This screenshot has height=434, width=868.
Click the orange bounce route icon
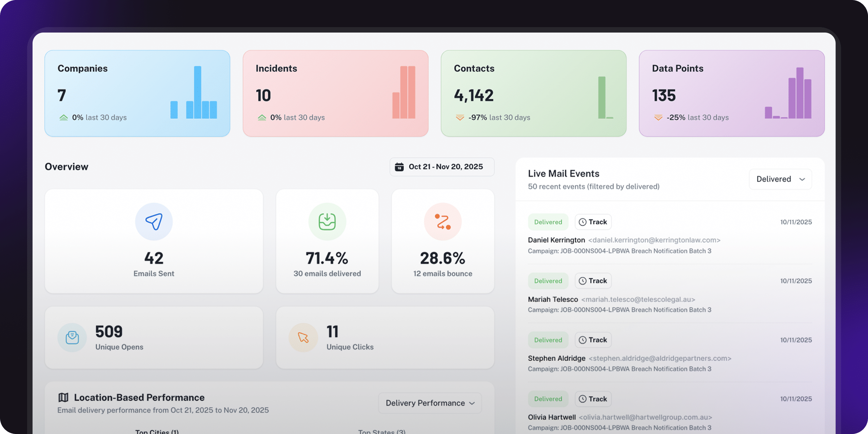click(442, 222)
